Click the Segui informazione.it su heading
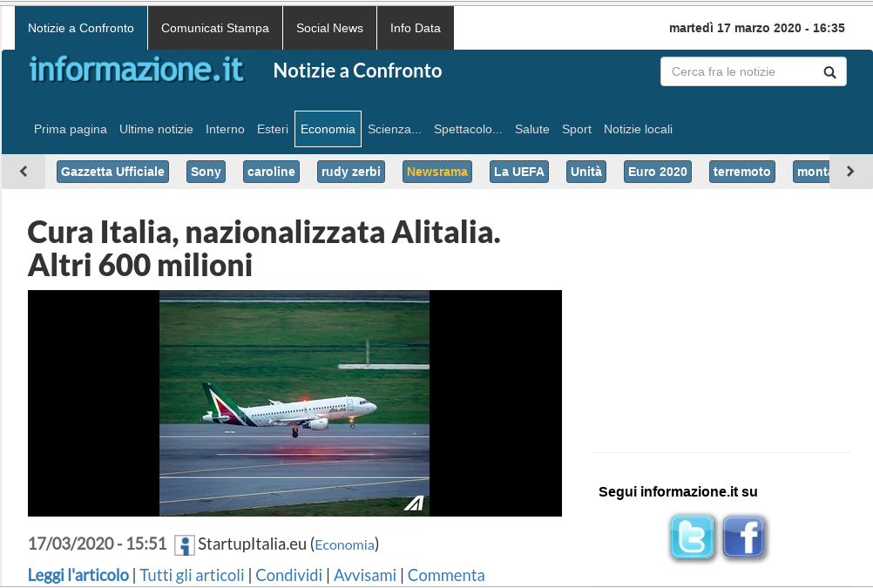The width and height of the screenshot is (873, 588). (678, 491)
